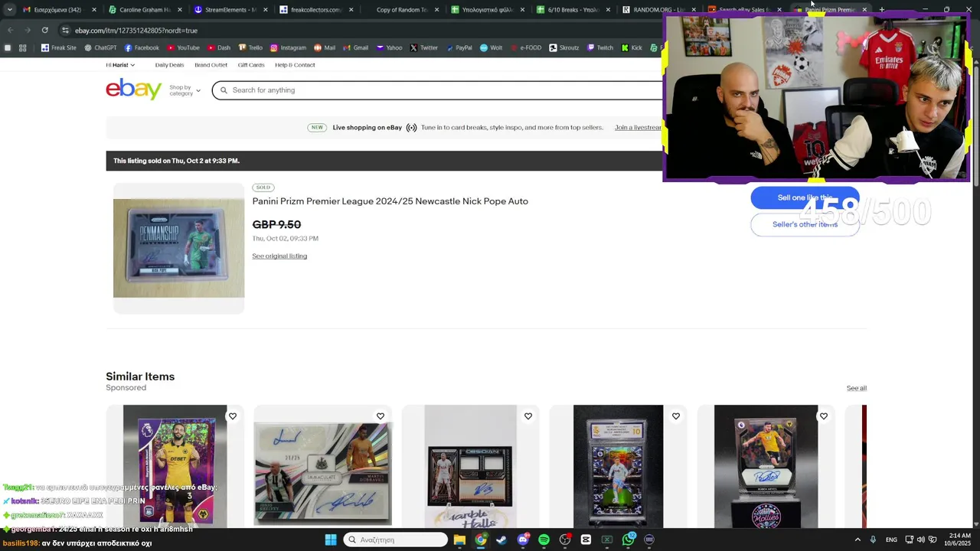Add Ruben Neves card to watchlist
The image size is (980, 551).
[x=824, y=416]
